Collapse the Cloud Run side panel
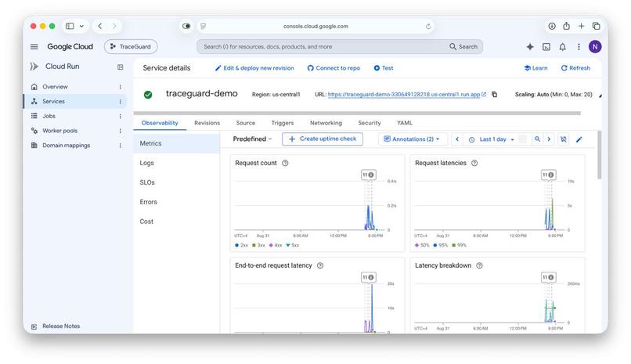 pyautogui.click(x=121, y=67)
